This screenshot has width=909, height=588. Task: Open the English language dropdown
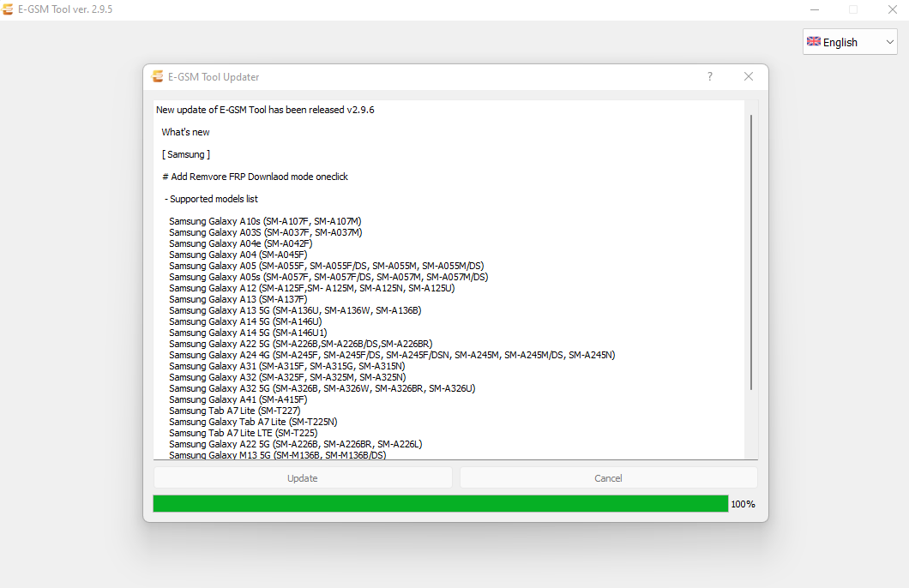[850, 41]
